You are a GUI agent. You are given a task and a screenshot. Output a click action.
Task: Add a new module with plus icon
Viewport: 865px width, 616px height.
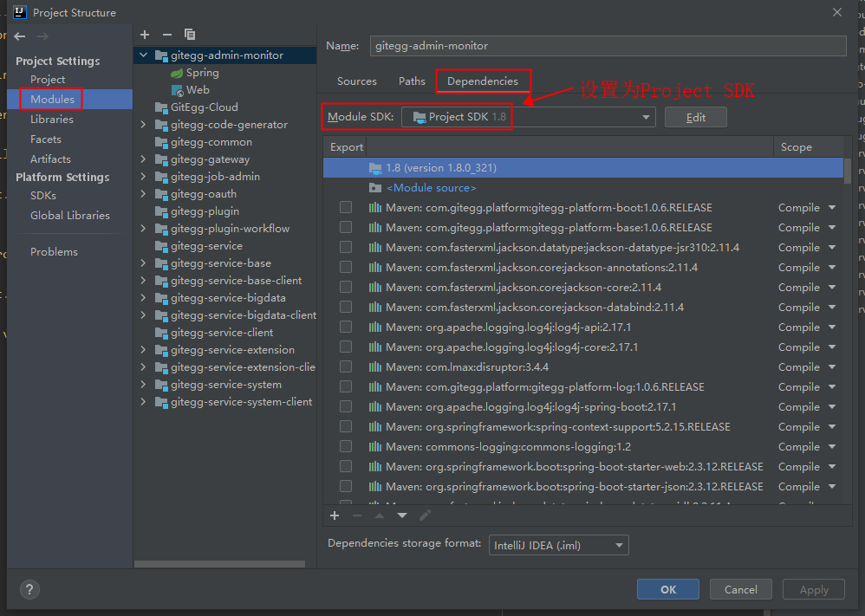coord(145,35)
